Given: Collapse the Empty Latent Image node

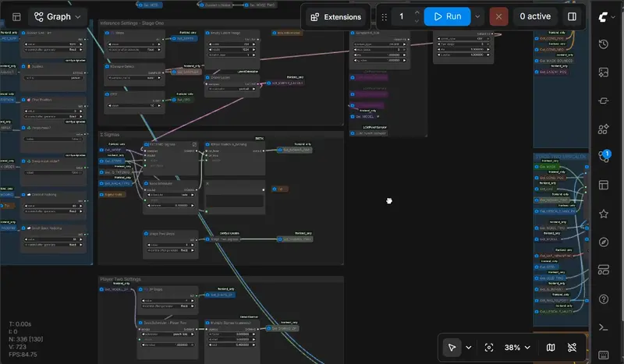Looking at the screenshot, I should (x=207, y=33).
